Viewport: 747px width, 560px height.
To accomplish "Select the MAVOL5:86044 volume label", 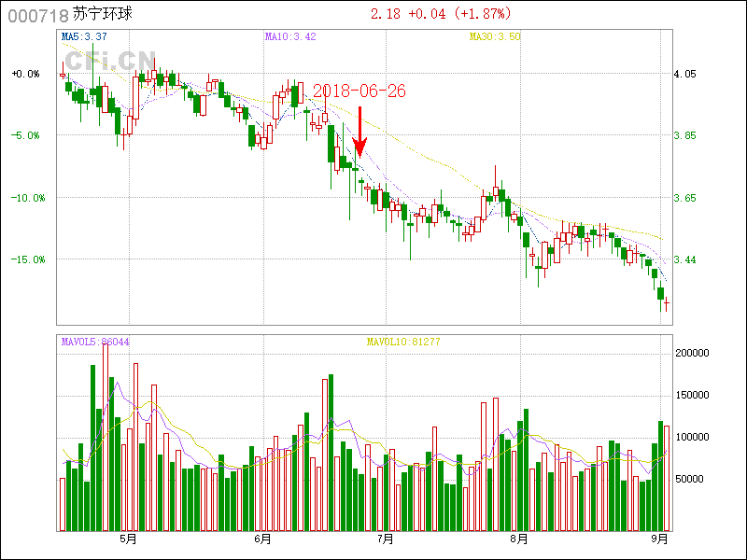I will point(95,342).
